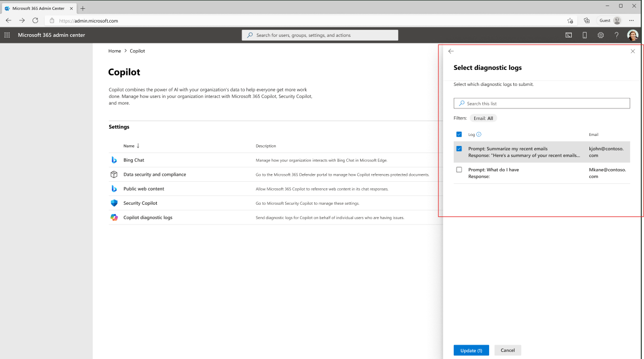The width and height of the screenshot is (644, 359).
Task: Click the browser back arrow
Action: 9,20
